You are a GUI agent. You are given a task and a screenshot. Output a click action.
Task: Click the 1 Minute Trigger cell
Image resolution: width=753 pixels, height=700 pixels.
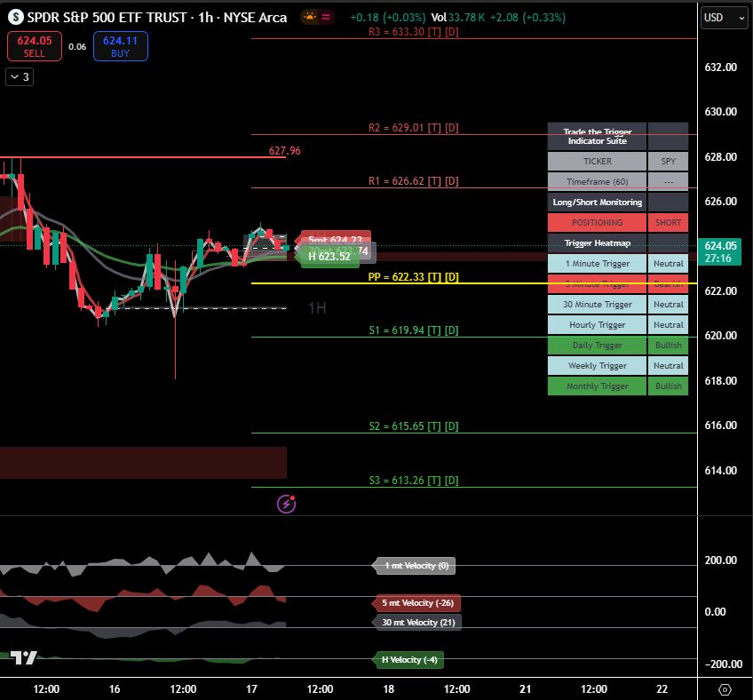point(598,263)
